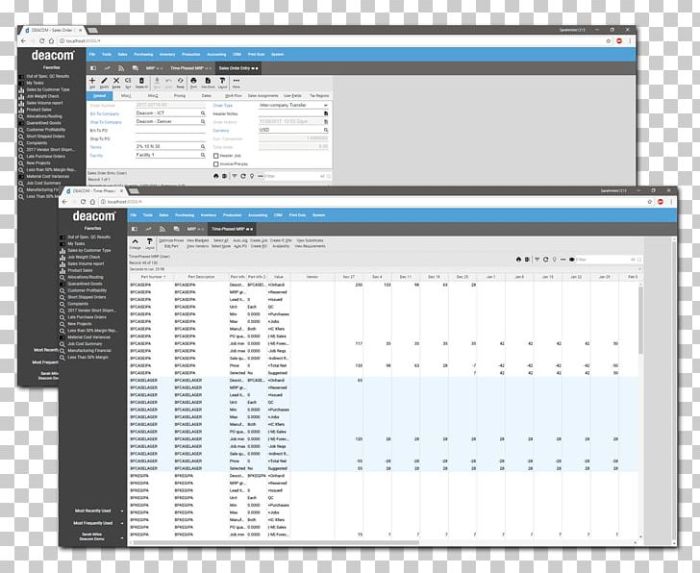Click the bookmark star in front browser address bar
The width and height of the screenshot is (700, 573).
click(x=650, y=202)
